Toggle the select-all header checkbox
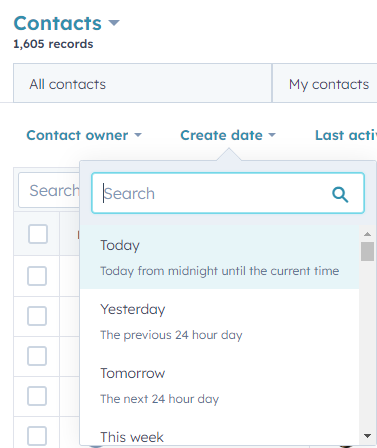The height and width of the screenshot is (448, 377). [x=38, y=234]
